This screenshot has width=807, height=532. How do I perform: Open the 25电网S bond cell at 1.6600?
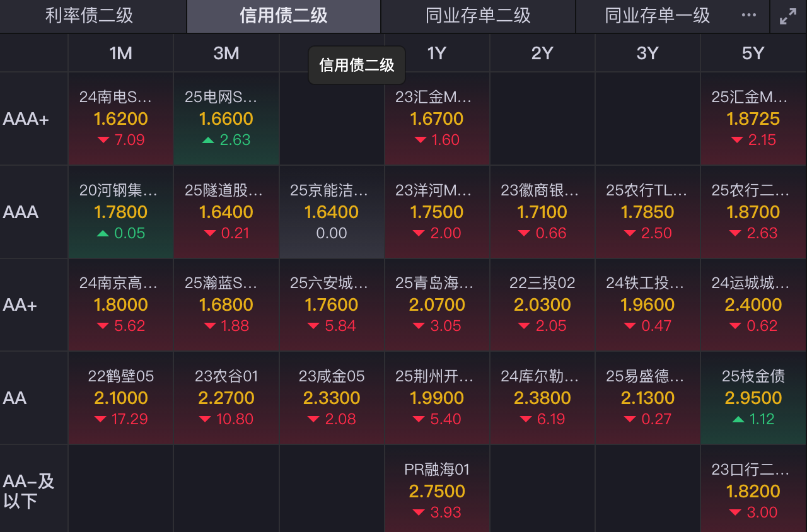[x=226, y=119]
